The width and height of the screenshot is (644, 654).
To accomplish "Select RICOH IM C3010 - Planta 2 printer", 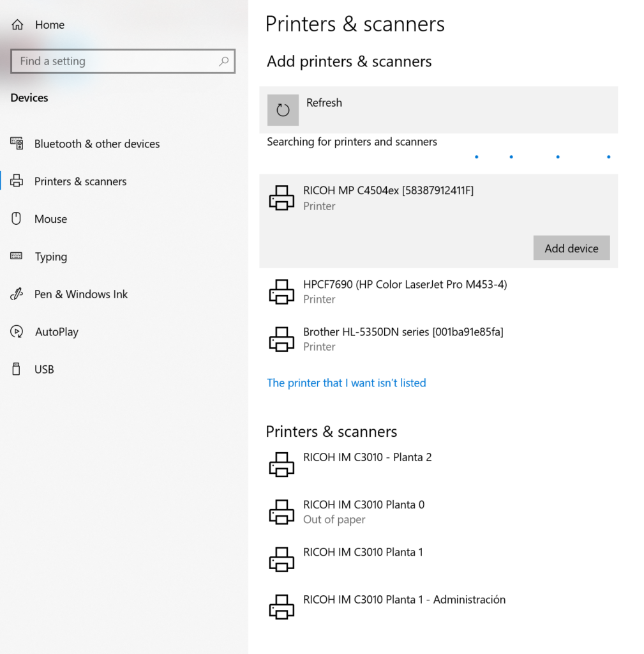I will click(367, 457).
